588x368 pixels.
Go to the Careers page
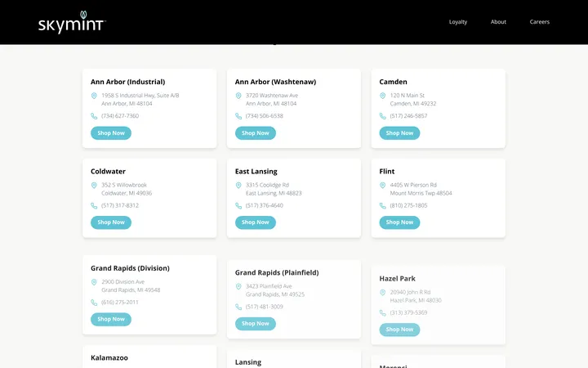click(x=540, y=22)
